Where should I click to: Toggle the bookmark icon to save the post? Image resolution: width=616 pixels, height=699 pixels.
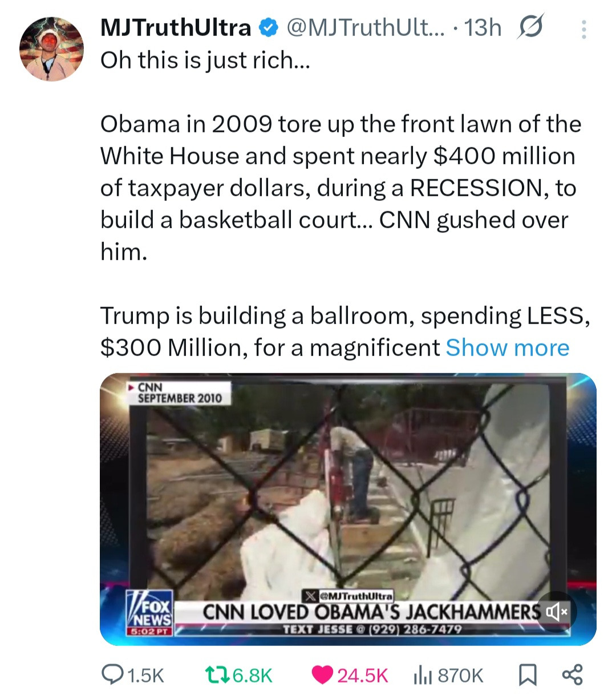click(x=528, y=675)
